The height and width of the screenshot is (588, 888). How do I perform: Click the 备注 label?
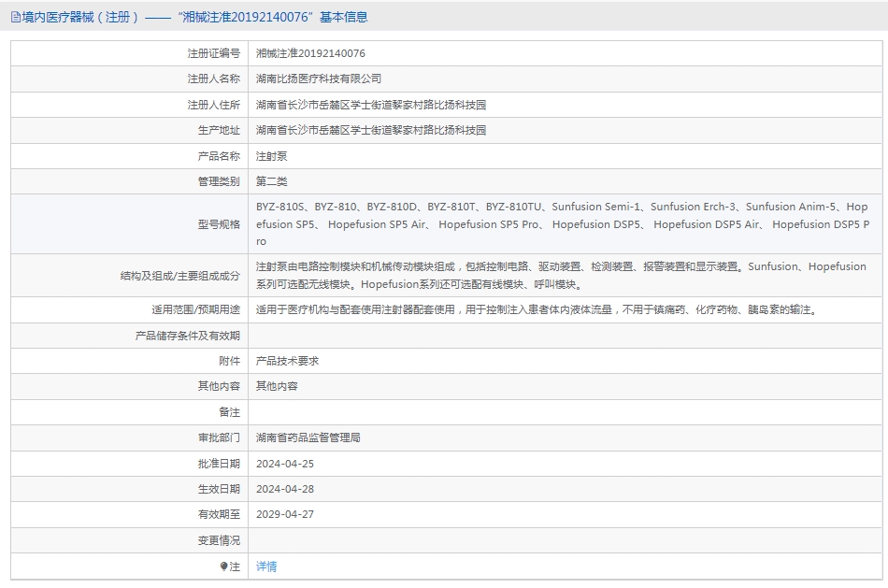coord(229,412)
